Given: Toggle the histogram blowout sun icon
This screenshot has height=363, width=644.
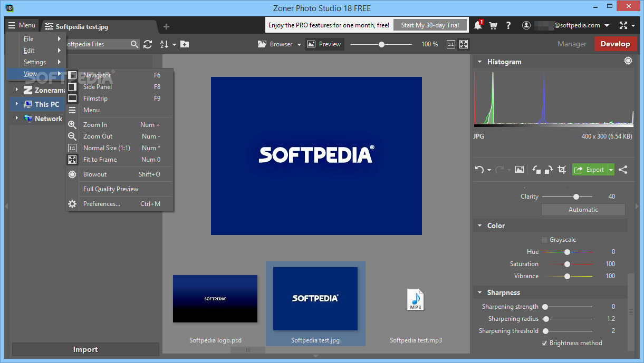Looking at the screenshot, I should point(628,61).
